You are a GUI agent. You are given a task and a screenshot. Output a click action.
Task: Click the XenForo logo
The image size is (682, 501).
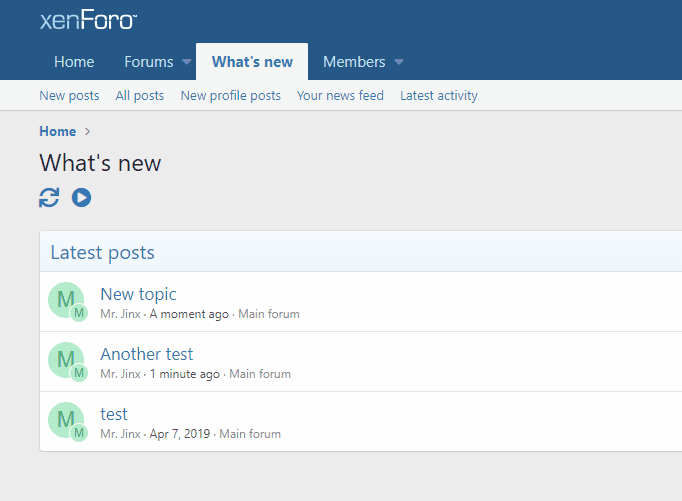88,20
